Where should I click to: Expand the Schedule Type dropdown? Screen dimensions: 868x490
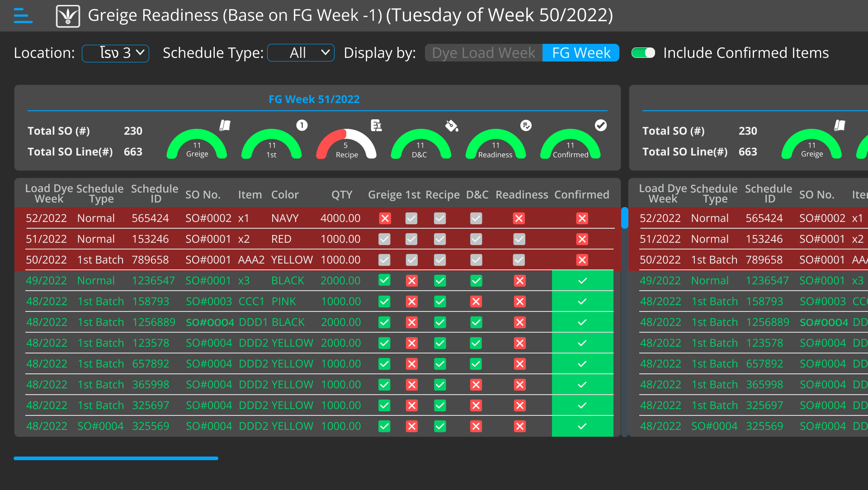tap(301, 53)
